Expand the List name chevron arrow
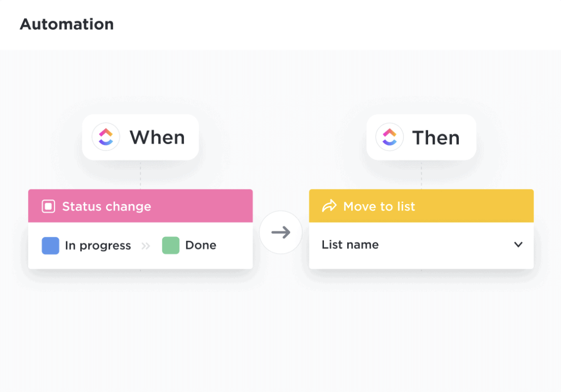The image size is (561, 392). 518,244
